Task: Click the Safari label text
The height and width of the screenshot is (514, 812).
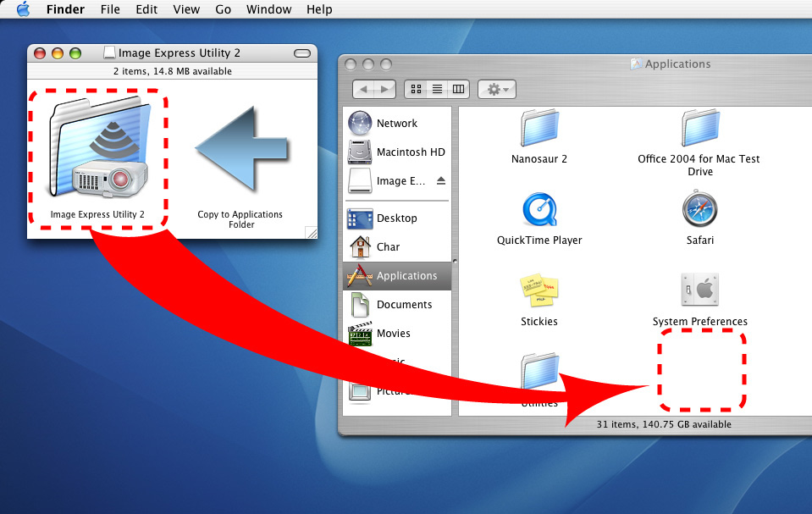Action: [700, 240]
